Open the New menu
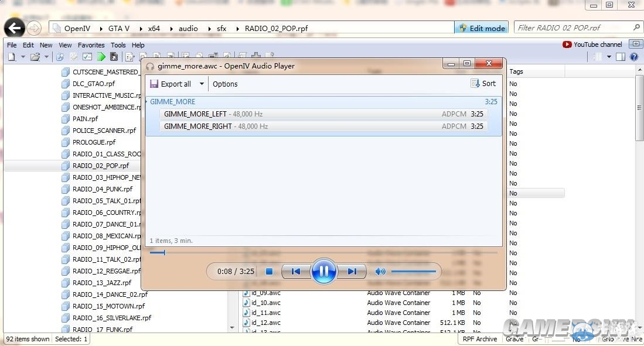 coord(46,45)
